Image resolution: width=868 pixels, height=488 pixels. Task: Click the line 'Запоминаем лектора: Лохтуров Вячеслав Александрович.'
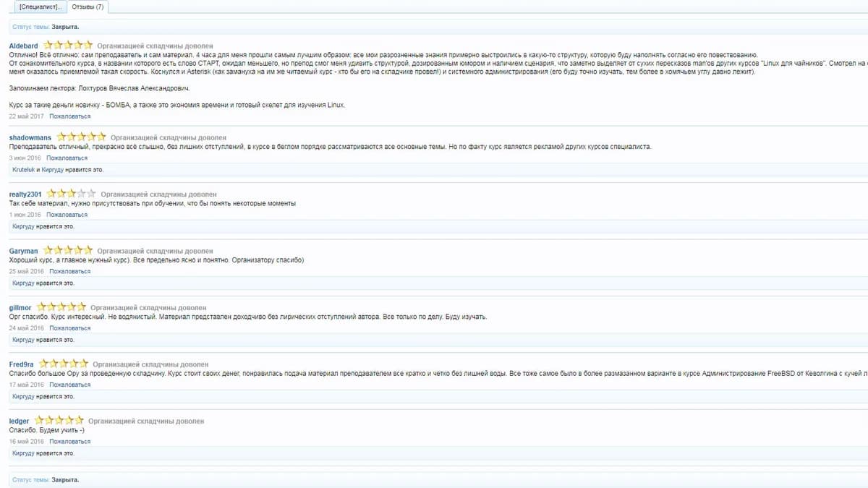click(x=99, y=88)
